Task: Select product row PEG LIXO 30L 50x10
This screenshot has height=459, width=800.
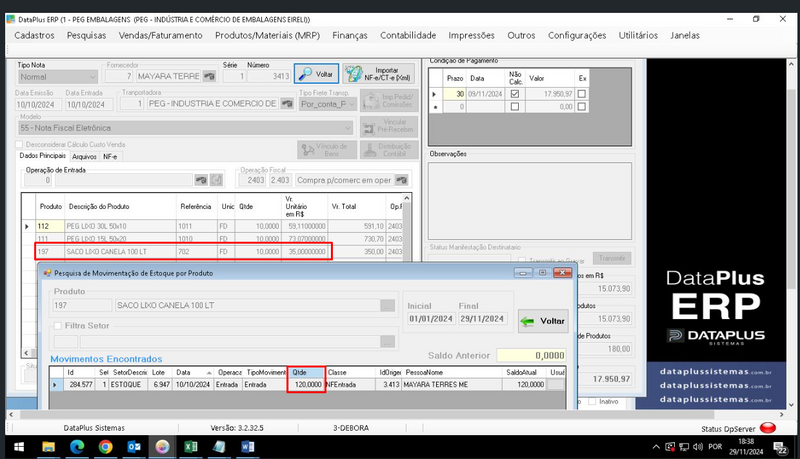Action: point(213,226)
